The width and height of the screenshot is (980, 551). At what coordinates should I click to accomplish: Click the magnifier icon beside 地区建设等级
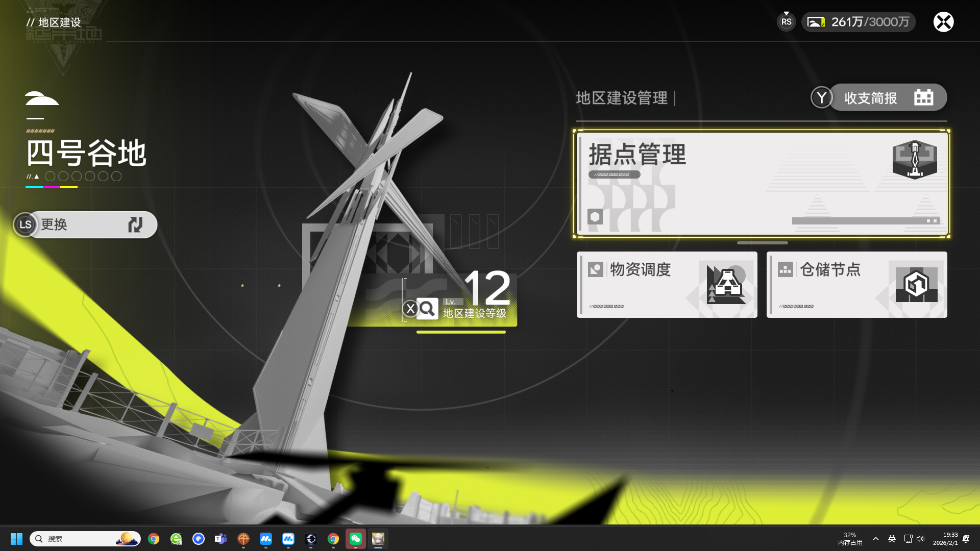(427, 309)
